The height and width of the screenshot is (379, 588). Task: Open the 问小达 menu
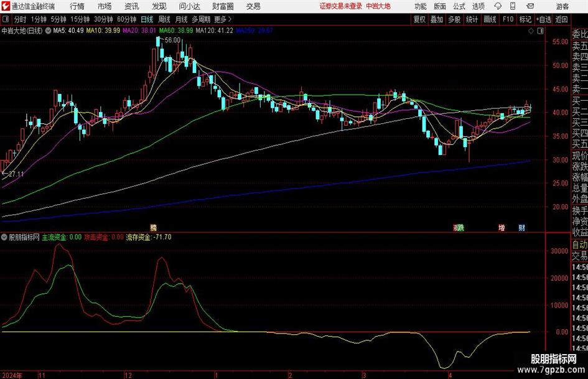click(189, 6)
